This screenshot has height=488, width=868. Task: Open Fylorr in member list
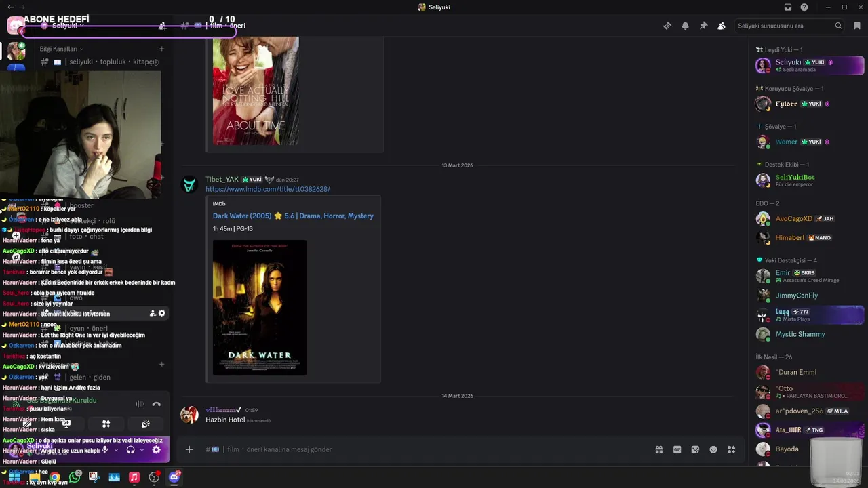tap(809, 104)
